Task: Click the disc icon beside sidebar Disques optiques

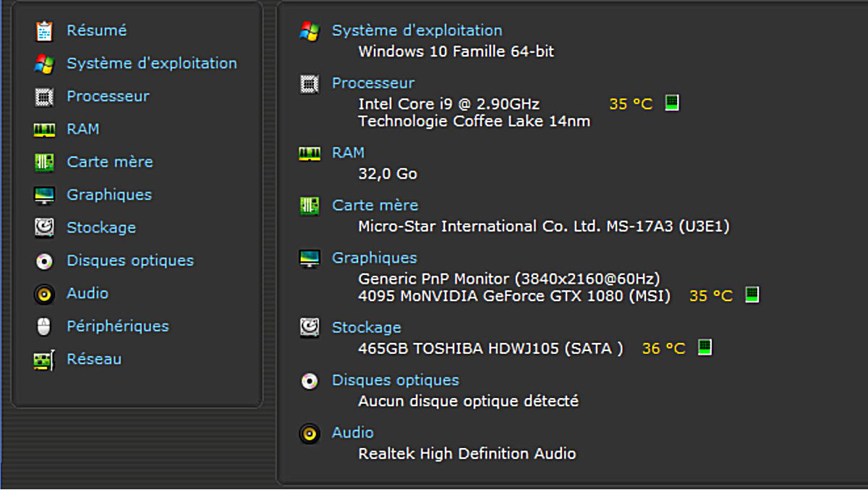Action: coord(44,261)
